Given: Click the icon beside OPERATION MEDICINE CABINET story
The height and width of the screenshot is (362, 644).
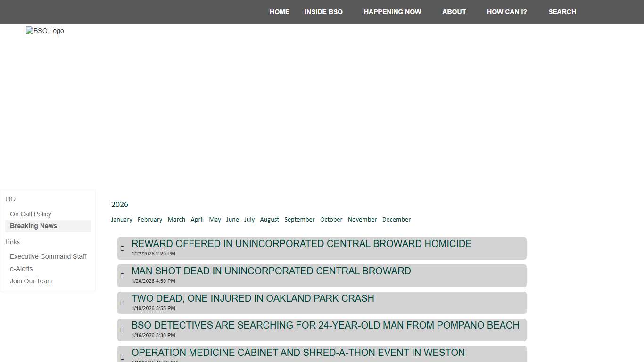Looking at the screenshot, I should click(x=122, y=357).
